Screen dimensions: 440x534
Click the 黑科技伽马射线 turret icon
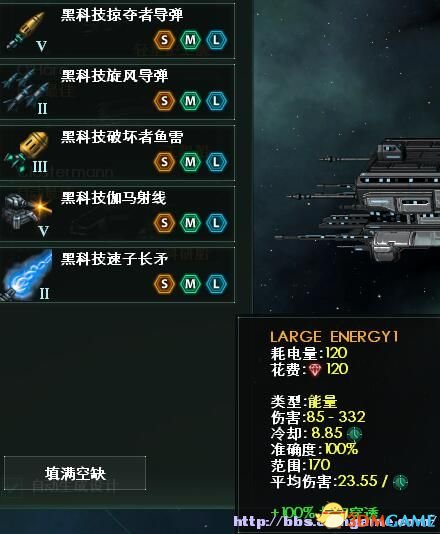click(27, 213)
